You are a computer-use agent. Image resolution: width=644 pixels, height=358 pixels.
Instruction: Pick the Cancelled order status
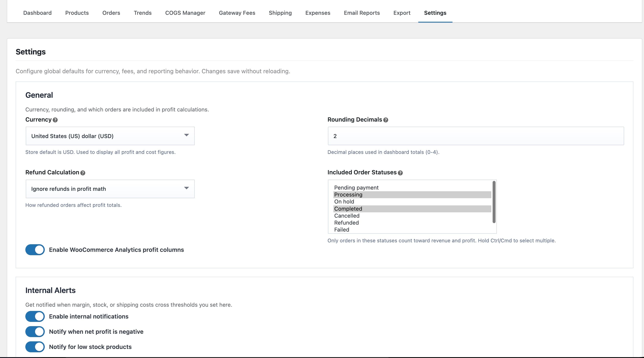(x=412, y=216)
